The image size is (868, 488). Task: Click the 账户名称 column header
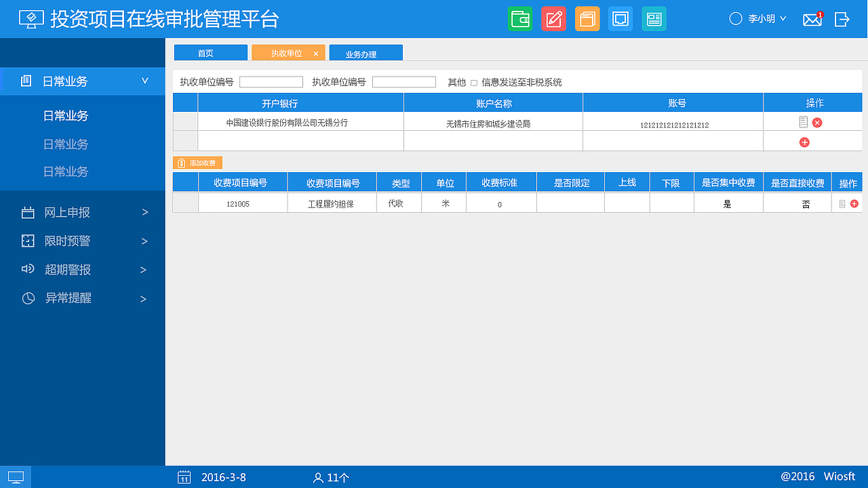click(x=494, y=103)
